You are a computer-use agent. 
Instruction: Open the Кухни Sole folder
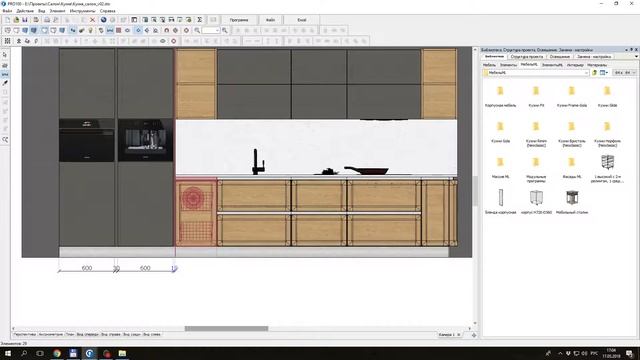click(x=500, y=131)
